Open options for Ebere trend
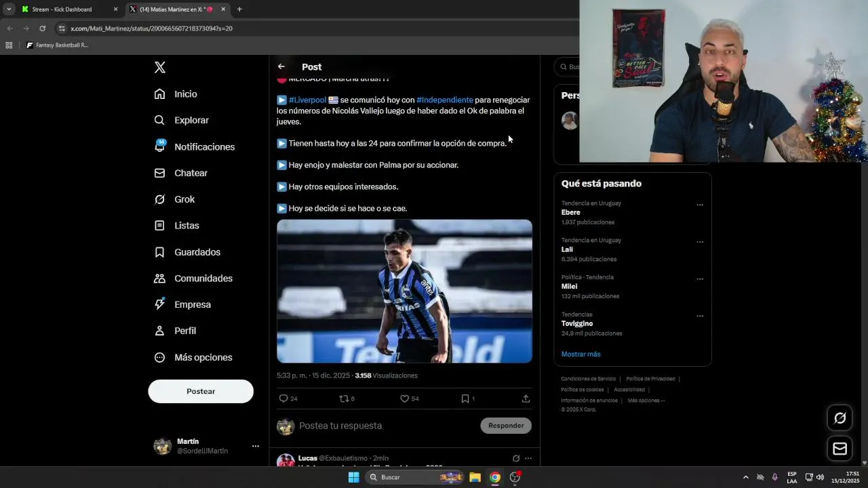Screen dimensions: 868x488 pyautogui.click(x=700, y=205)
